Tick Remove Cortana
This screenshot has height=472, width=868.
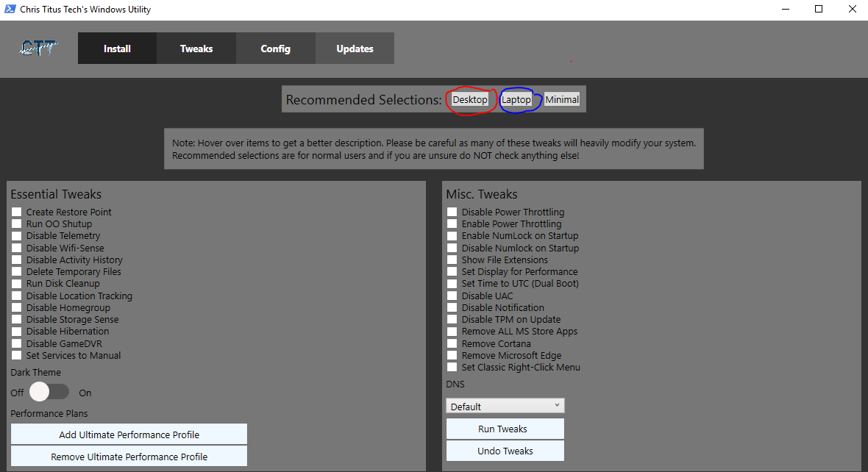tap(452, 343)
